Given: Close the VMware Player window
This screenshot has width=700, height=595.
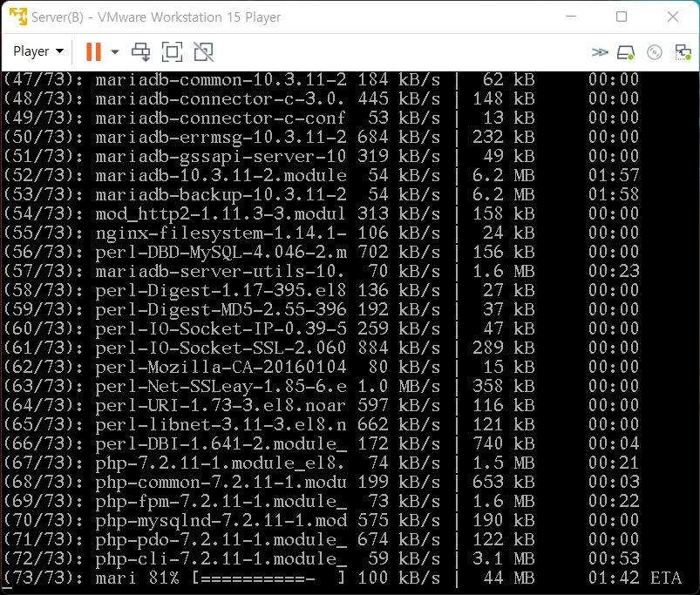Looking at the screenshot, I should click(673, 17).
